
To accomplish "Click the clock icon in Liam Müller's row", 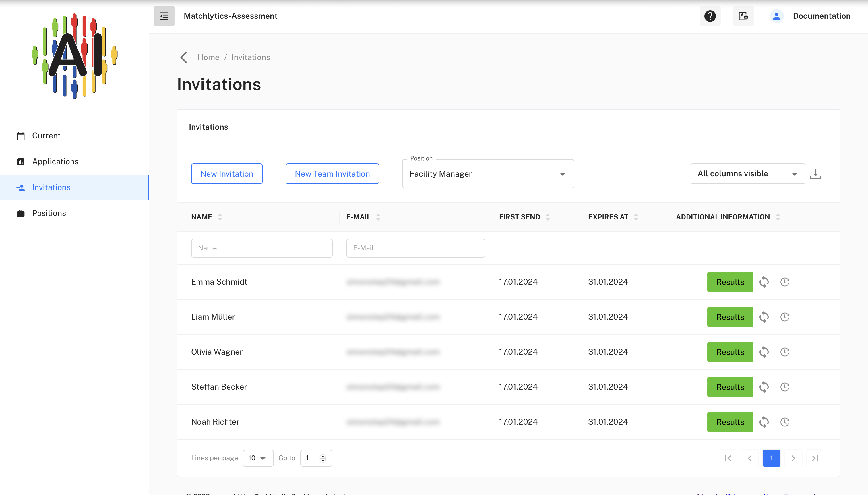I will (785, 317).
